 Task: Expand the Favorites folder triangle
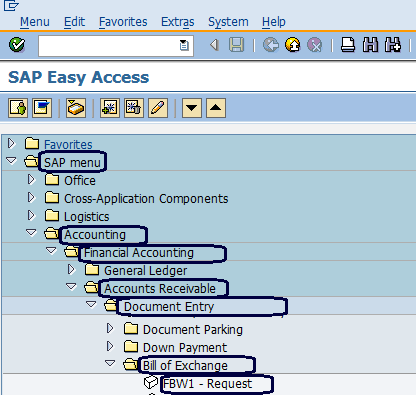click(12, 144)
